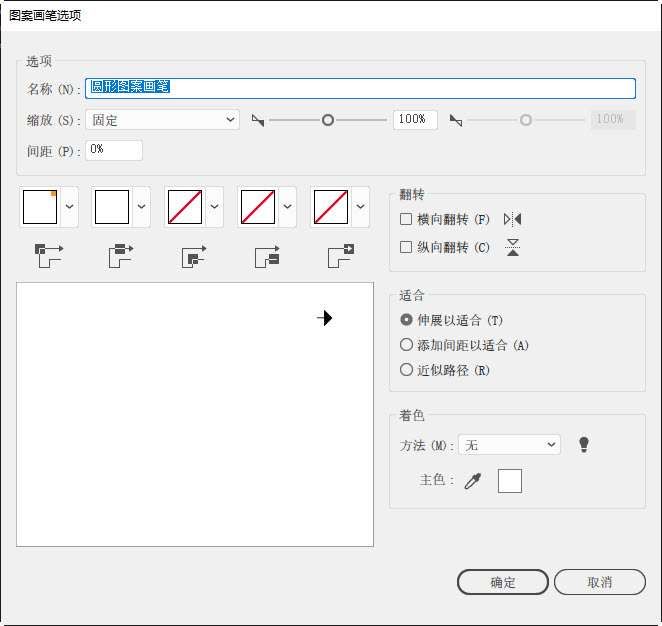The height and width of the screenshot is (626, 662).
Task: Open the end tile dropdown arrow
Action: tap(361, 206)
